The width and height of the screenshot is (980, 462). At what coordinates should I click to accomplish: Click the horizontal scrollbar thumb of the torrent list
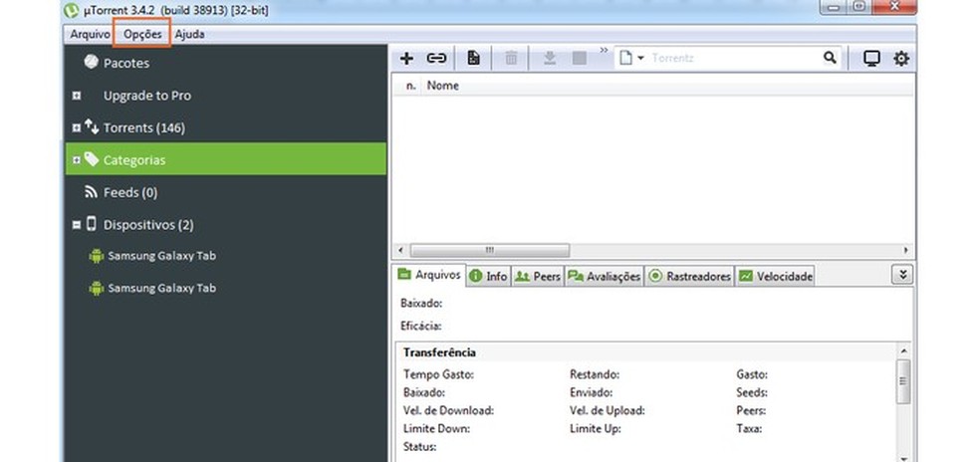[x=489, y=250]
